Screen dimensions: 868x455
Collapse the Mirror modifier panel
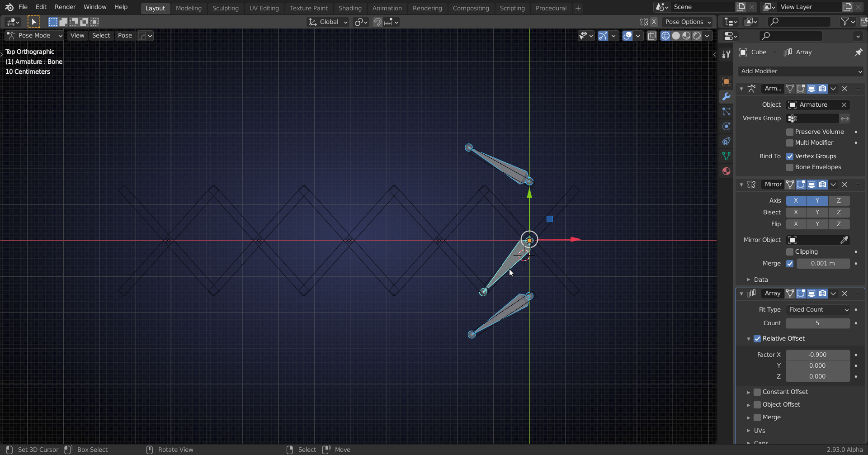pyautogui.click(x=741, y=185)
